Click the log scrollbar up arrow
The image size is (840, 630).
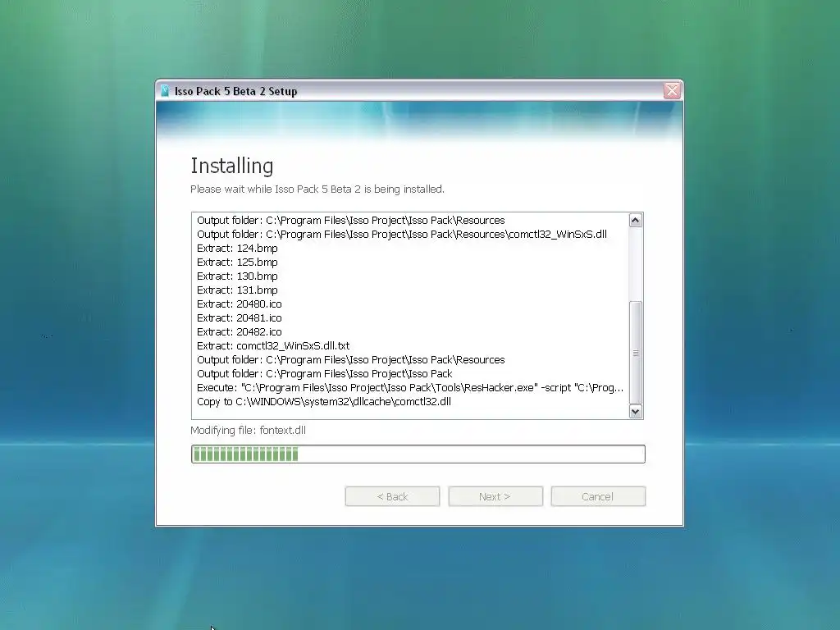(x=636, y=220)
